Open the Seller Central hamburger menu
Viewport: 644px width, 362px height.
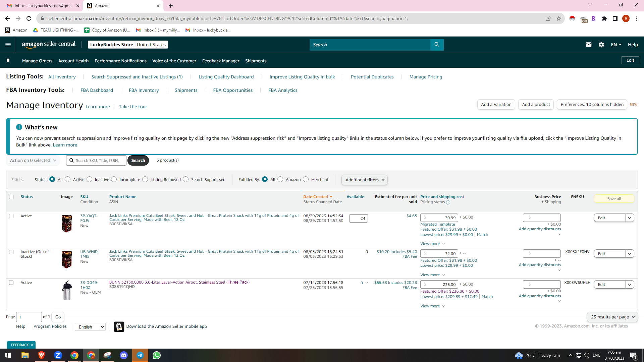tap(8, 45)
